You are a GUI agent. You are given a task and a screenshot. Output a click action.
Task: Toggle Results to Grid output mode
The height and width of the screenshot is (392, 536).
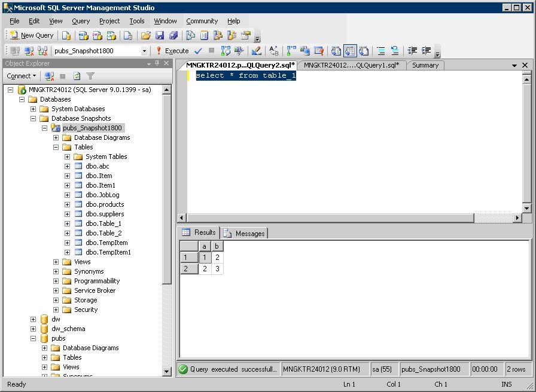point(349,51)
